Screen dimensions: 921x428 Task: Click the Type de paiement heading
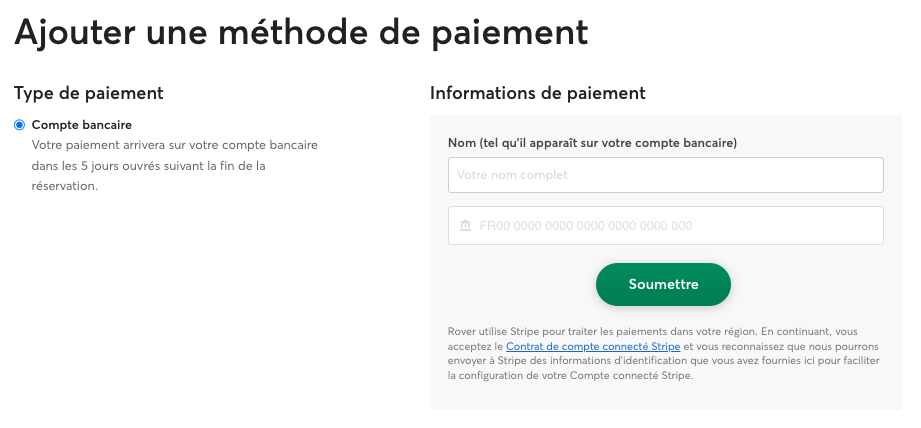(89, 93)
